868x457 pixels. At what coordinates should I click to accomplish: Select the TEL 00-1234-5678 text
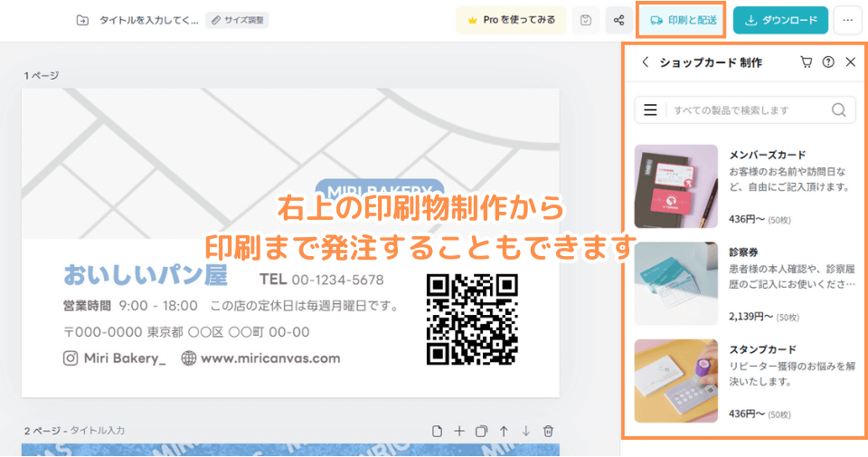pos(322,280)
